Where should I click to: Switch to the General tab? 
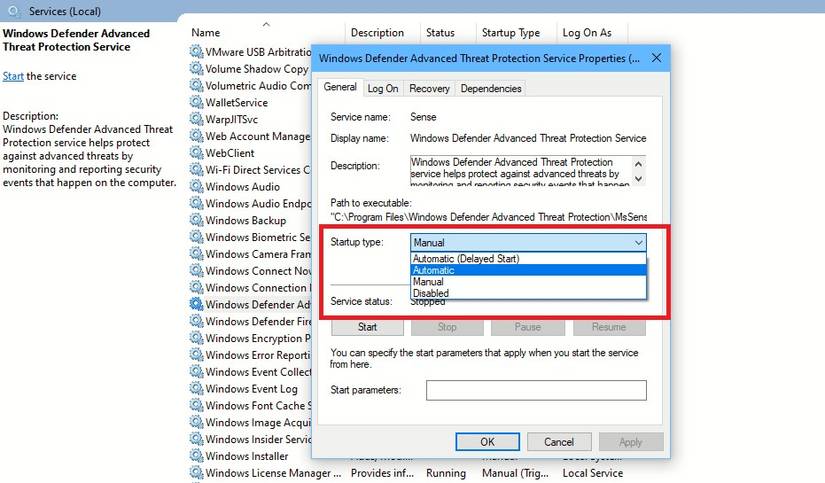(x=340, y=87)
